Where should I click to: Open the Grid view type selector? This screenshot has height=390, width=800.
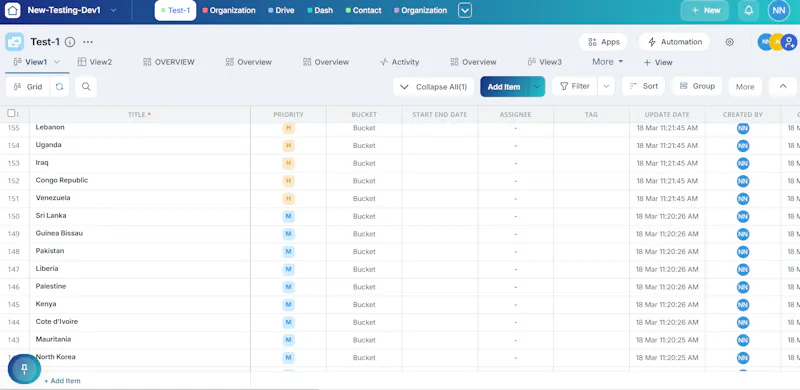(28, 87)
